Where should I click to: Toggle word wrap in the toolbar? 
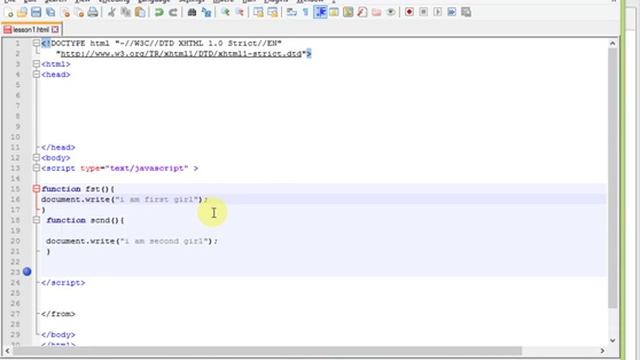291,12
